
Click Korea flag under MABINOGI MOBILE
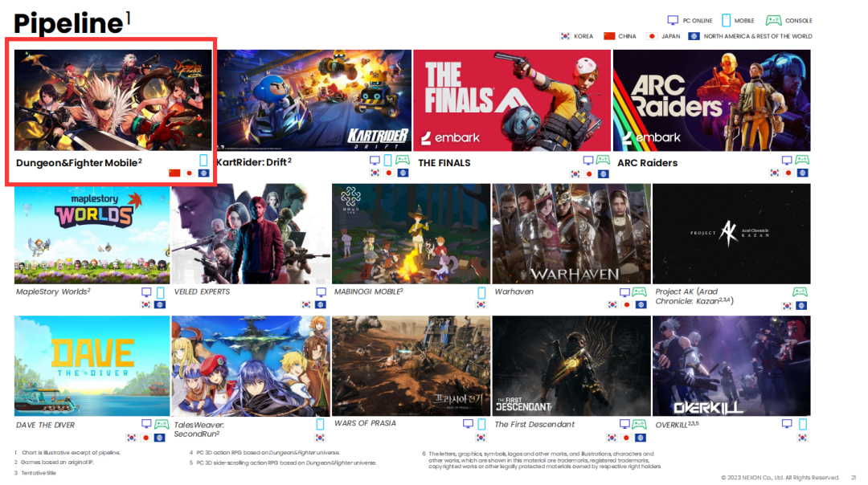tap(481, 304)
